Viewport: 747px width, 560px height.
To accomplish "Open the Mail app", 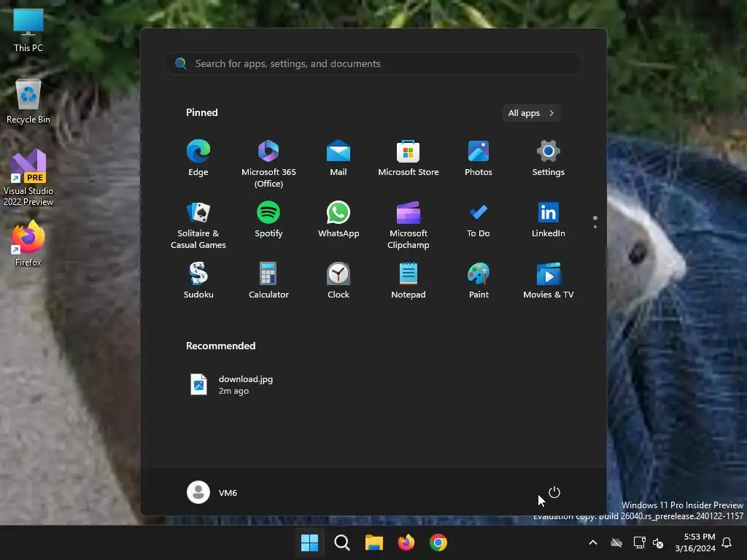I will click(338, 158).
